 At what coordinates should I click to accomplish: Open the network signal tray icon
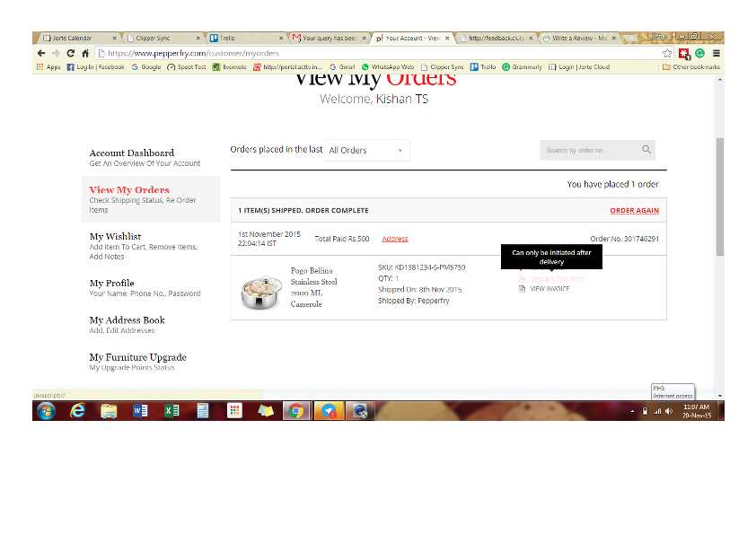pos(656,412)
